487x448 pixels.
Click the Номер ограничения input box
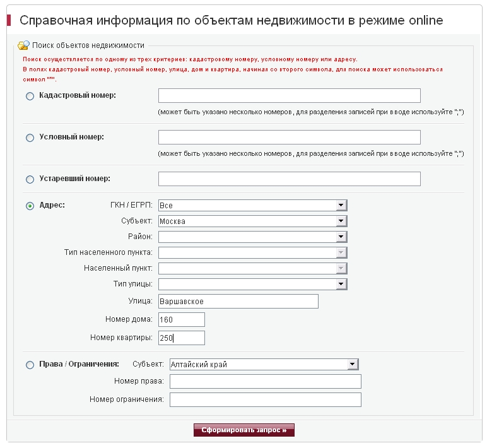pyautogui.click(x=265, y=399)
